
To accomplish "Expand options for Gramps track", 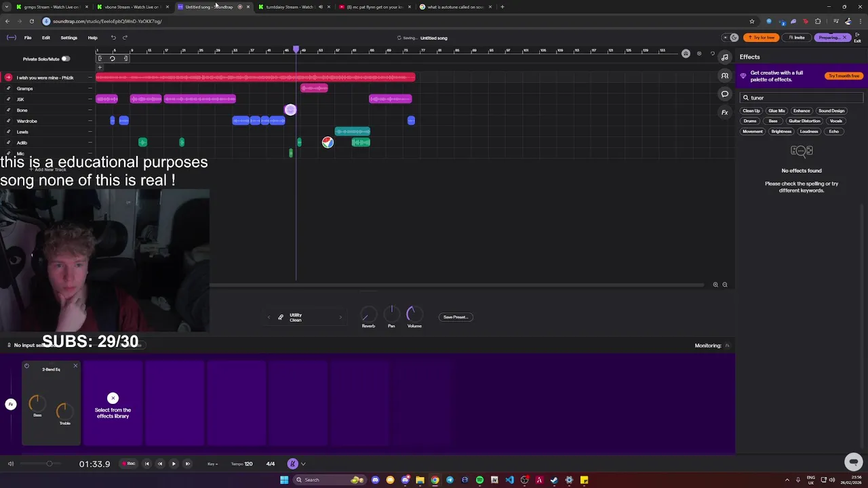I will 90,88.
